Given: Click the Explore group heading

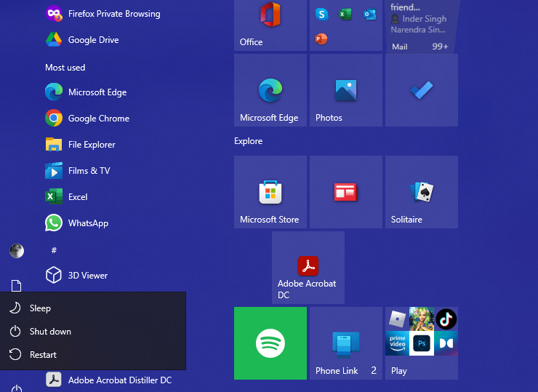Looking at the screenshot, I should click(249, 141).
